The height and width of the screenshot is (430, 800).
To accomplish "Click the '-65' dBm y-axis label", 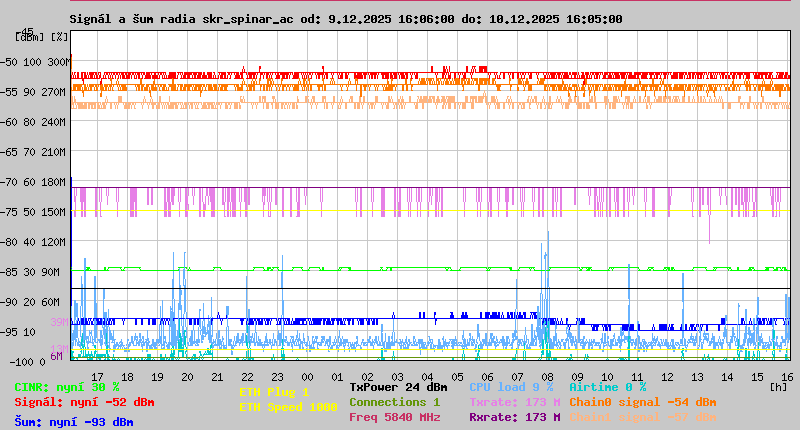I will [x=10, y=152].
